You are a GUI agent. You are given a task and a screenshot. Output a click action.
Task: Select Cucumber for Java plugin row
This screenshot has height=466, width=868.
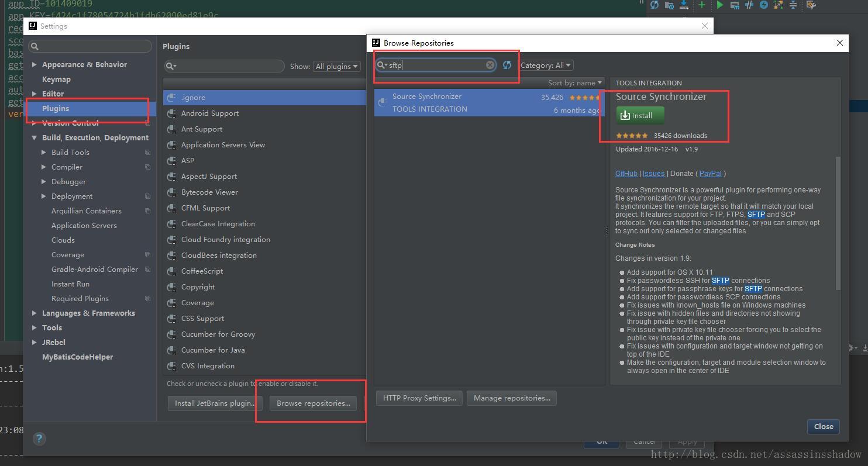click(265, 350)
